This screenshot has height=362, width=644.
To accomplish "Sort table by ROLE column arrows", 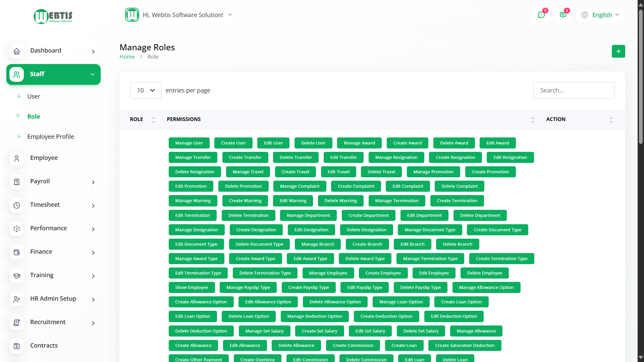I will pyautogui.click(x=154, y=120).
